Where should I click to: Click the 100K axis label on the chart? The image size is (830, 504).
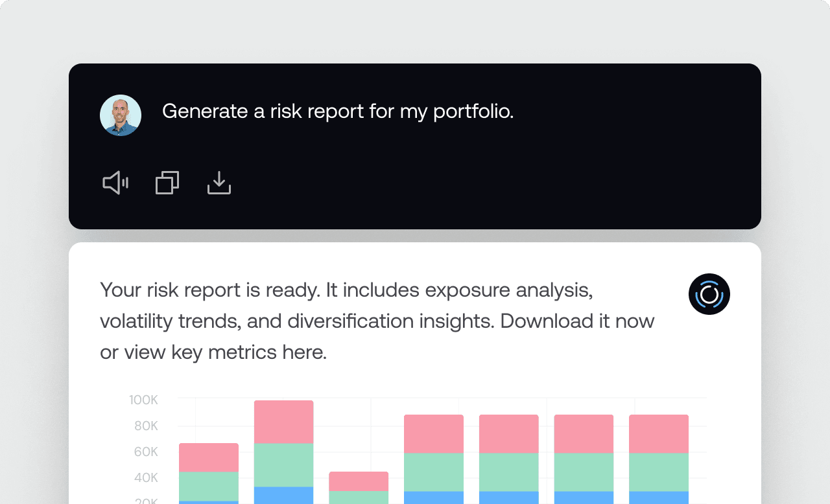(143, 400)
